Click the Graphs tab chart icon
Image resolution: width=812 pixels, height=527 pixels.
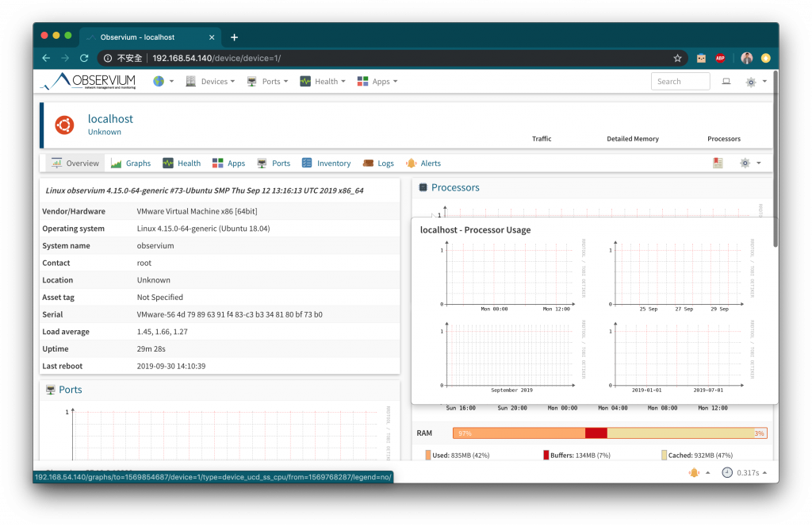pos(116,163)
